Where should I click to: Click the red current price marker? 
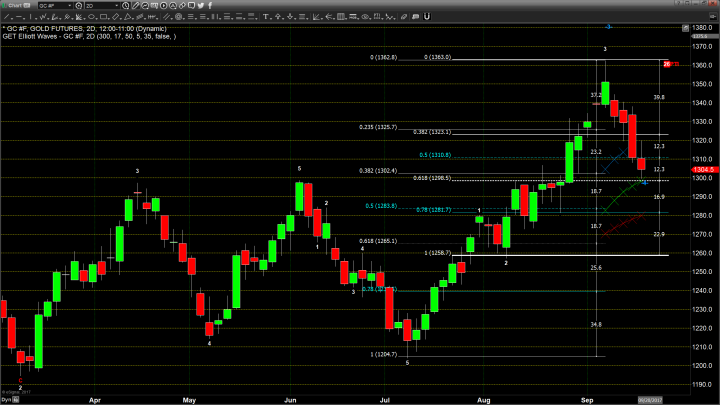(667, 64)
